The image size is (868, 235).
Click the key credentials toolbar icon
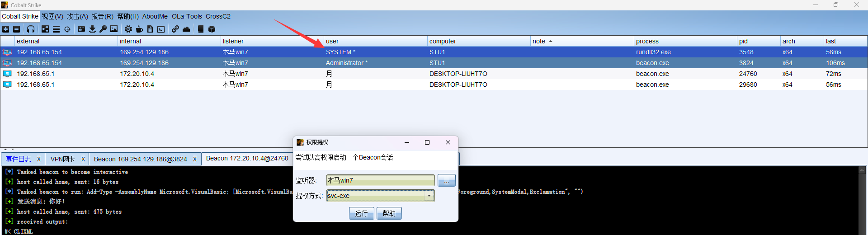pyautogui.click(x=103, y=29)
